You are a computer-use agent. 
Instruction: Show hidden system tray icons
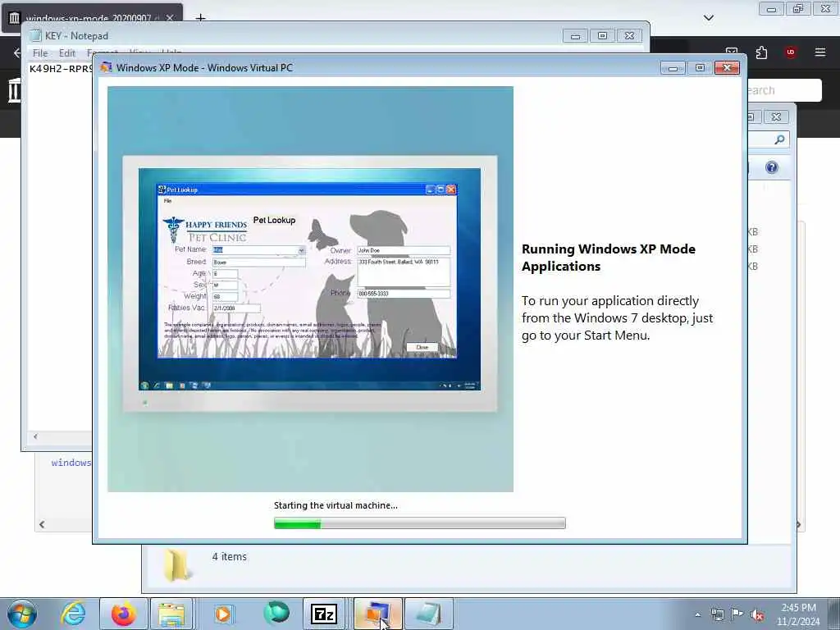pos(697,614)
